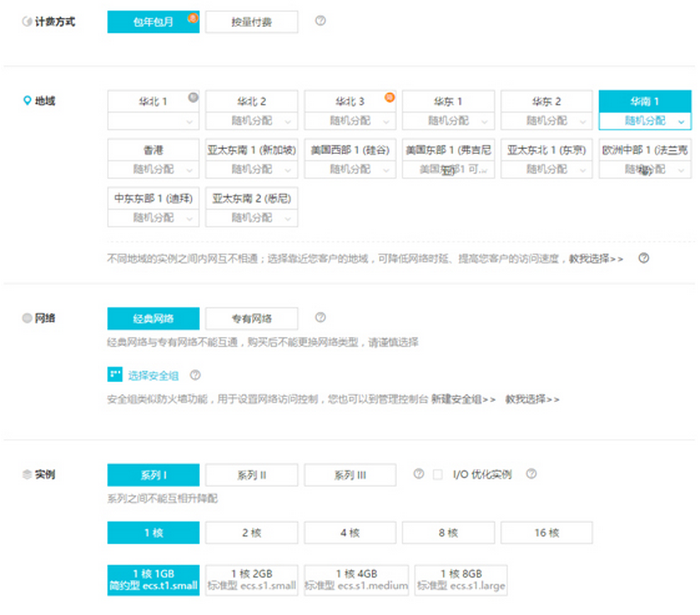The height and width of the screenshot is (615, 700).
Task: Expand 随机分配 dropdown under 华北 2
Action: coord(252,121)
